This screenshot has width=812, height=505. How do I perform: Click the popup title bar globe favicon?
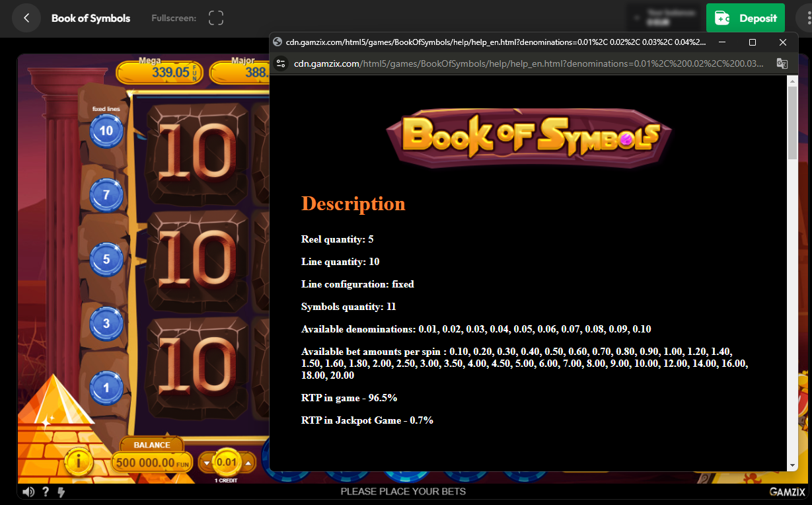pyautogui.click(x=277, y=42)
